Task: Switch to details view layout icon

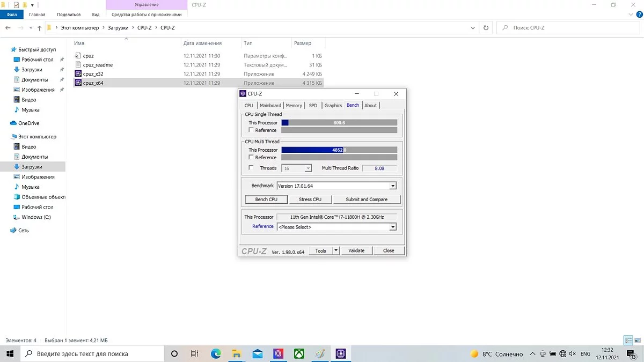Action: (x=628, y=340)
